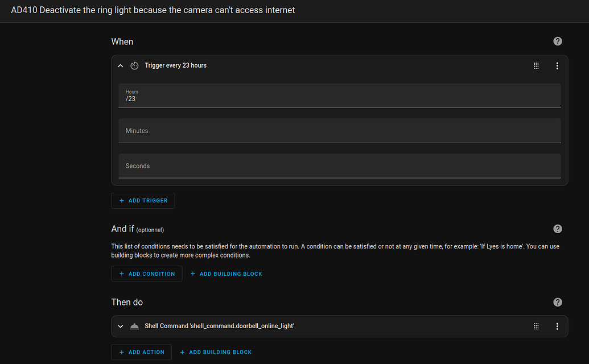Collapse the 'Trigger every 23 hours' card
Viewport: 589px width, 364px height.
(x=120, y=66)
